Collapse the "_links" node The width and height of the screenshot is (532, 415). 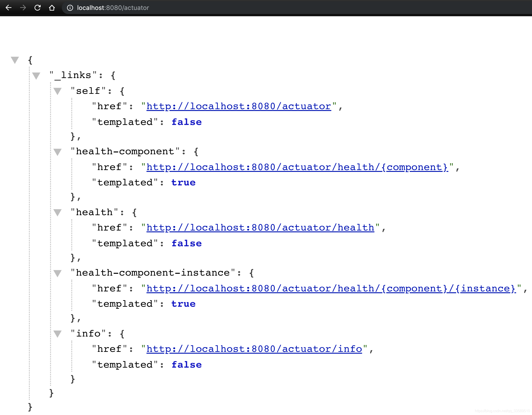pyautogui.click(x=36, y=76)
